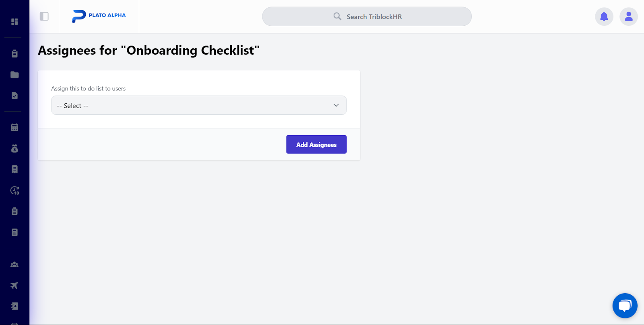Open the user profile avatar menu

[x=629, y=16]
